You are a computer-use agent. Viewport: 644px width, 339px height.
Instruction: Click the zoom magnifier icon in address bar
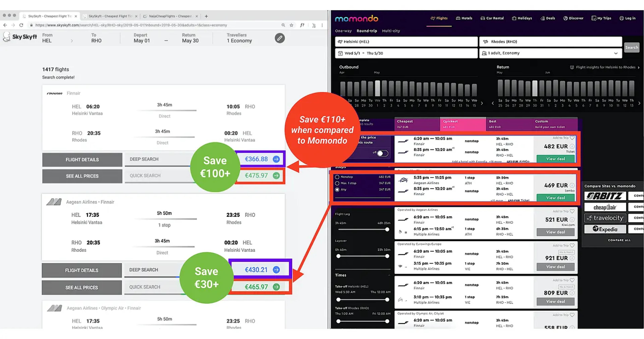click(x=283, y=25)
